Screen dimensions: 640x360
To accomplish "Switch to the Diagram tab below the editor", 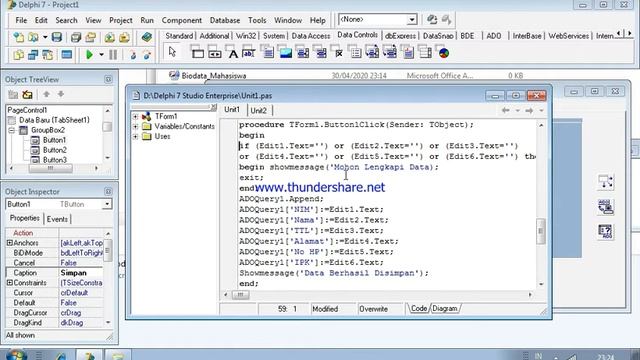I will click(x=444, y=309).
